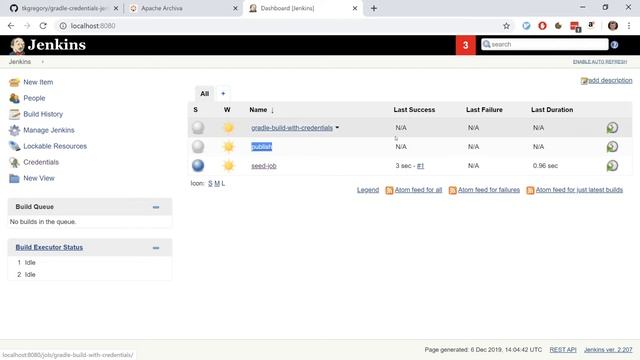Open the Chrome three-dot menu

(x=629, y=26)
